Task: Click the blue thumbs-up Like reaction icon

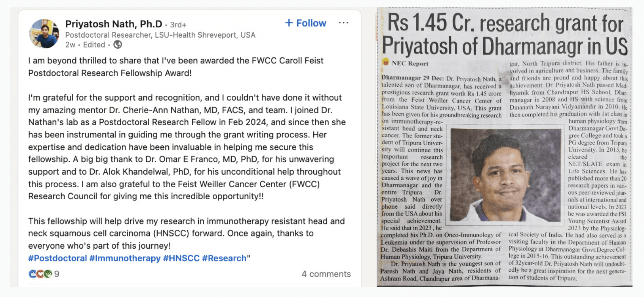Action: [32, 274]
